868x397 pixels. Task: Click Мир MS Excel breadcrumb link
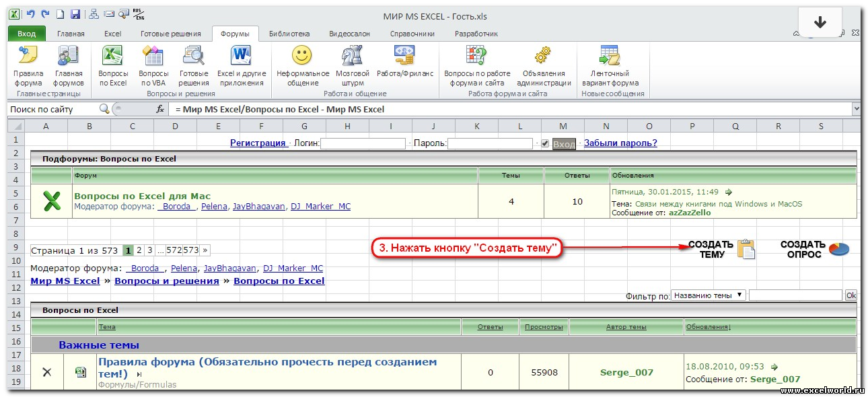pos(65,281)
